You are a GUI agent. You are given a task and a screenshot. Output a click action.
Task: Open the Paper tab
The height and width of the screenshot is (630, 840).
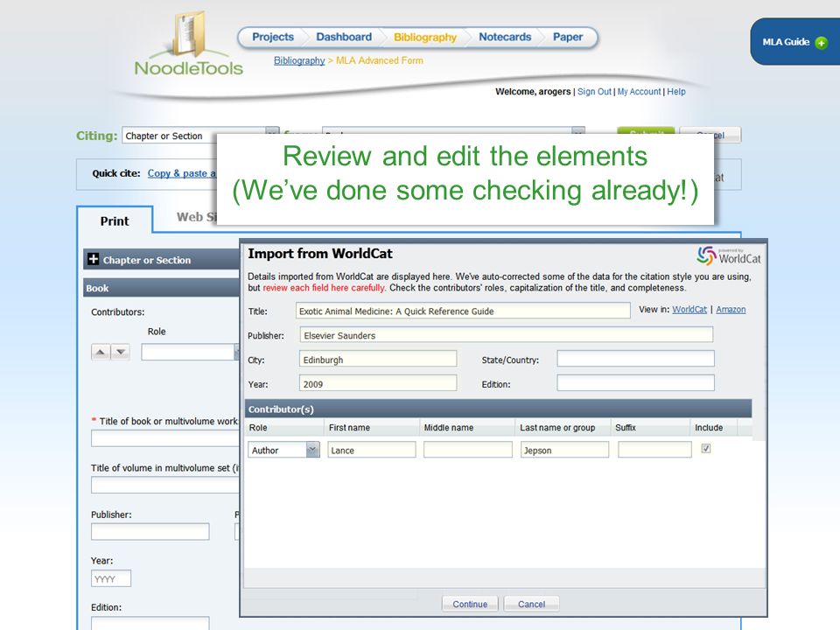pos(567,37)
